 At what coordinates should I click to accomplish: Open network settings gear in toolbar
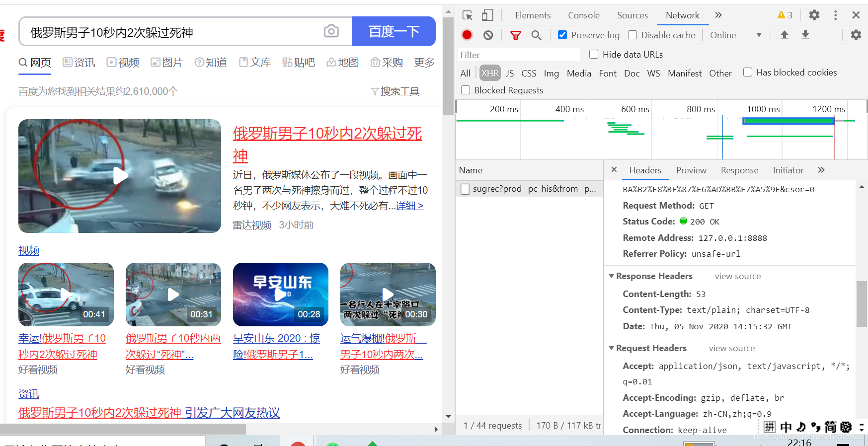[856, 35]
